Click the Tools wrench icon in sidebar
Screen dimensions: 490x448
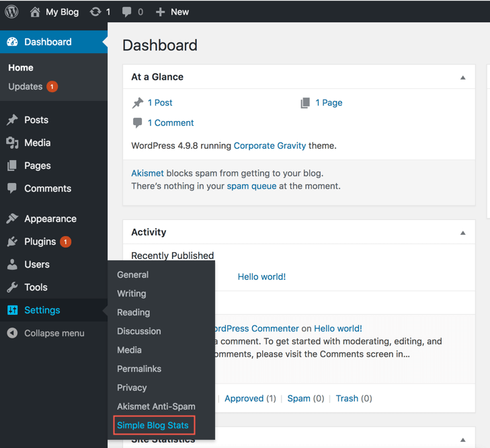tap(12, 287)
